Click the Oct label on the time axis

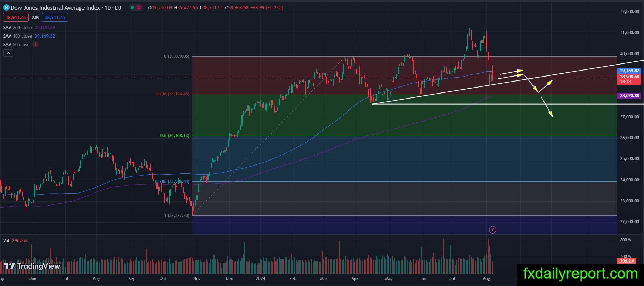coord(163,279)
